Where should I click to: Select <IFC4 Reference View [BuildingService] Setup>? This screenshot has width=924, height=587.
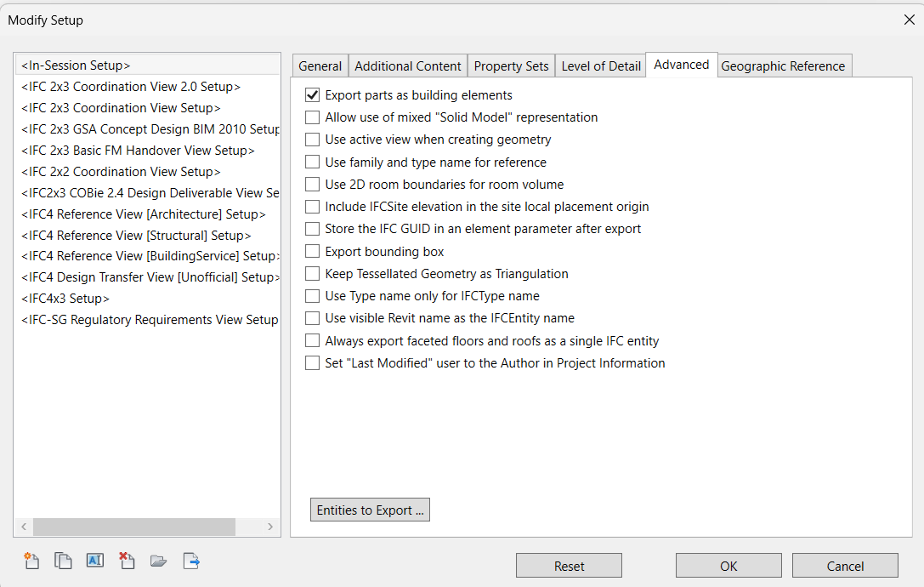[x=147, y=256]
